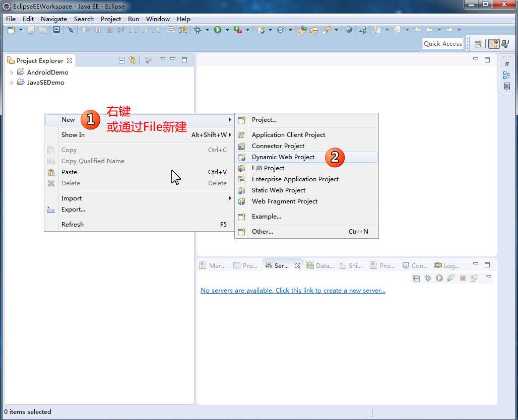Click the create a new server link
518x420 pixels.
293,291
